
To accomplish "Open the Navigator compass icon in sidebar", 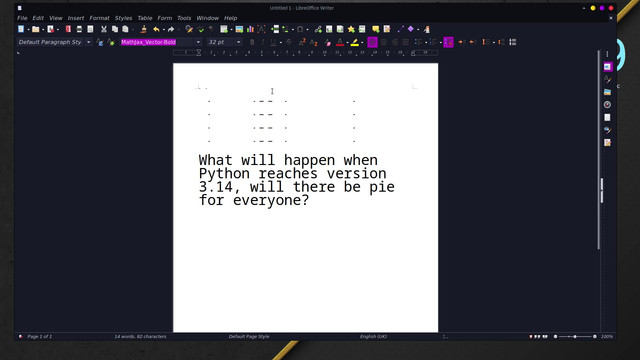I will click(607, 104).
